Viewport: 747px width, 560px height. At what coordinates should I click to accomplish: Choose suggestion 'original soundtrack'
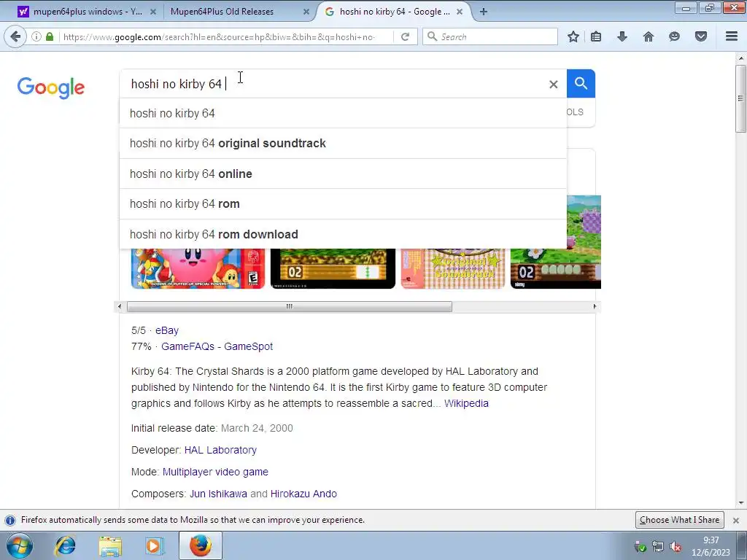343,144
